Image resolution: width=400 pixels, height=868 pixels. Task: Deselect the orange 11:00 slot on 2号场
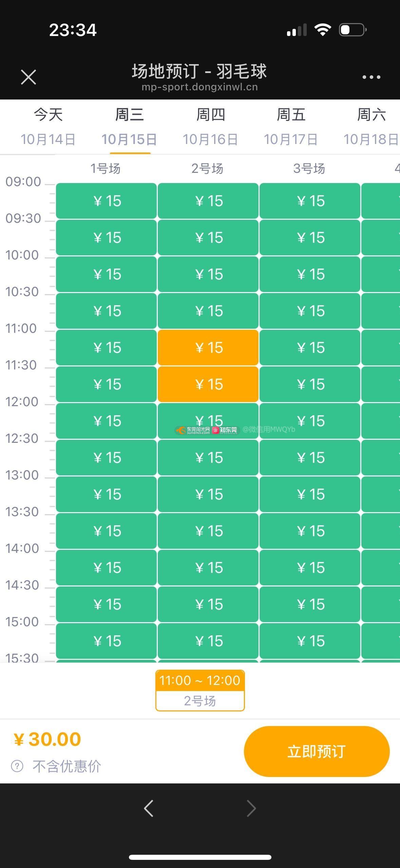[208, 347]
